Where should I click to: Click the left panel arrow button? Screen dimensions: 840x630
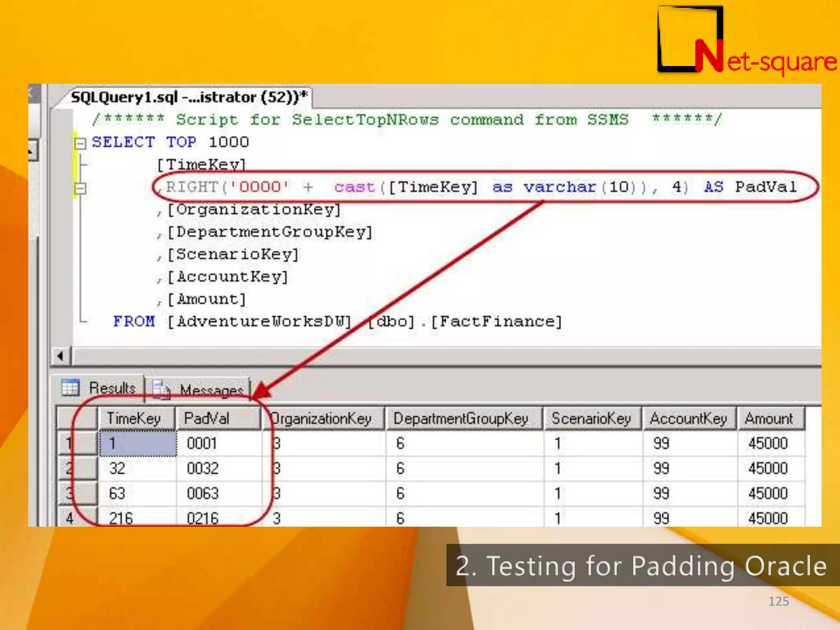coord(33,151)
